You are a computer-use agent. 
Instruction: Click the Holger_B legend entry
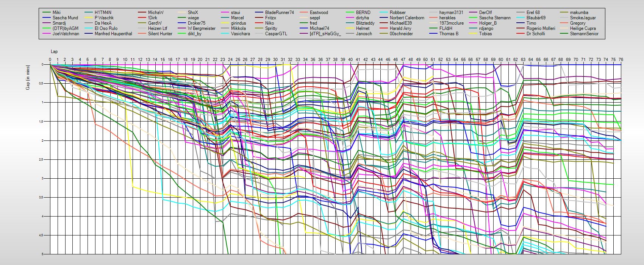coord(488,23)
